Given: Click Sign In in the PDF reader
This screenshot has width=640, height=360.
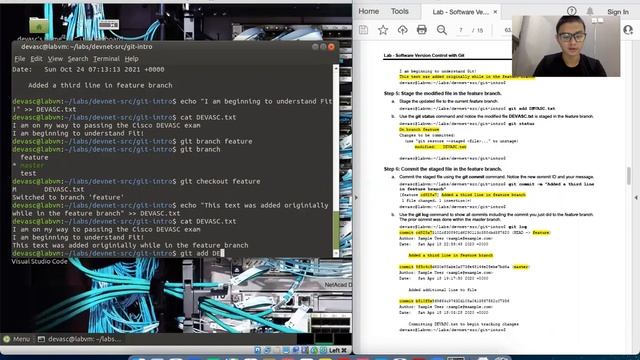Looking at the screenshot, I should point(618,12).
